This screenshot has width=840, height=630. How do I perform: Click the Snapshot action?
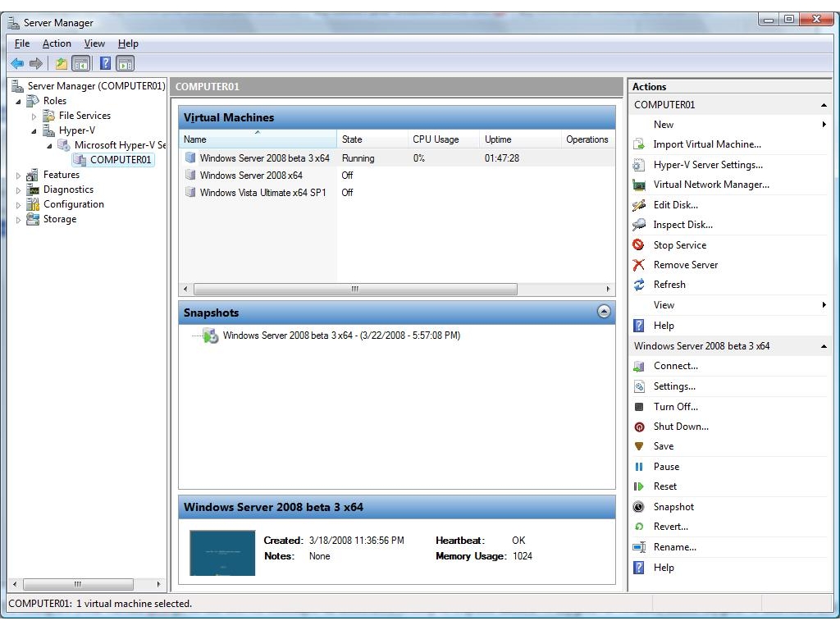point(673,507)
